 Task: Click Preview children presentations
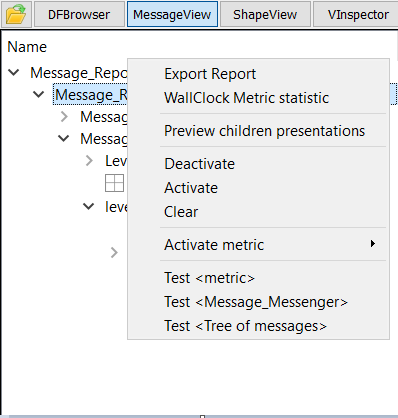click(265, 131)
